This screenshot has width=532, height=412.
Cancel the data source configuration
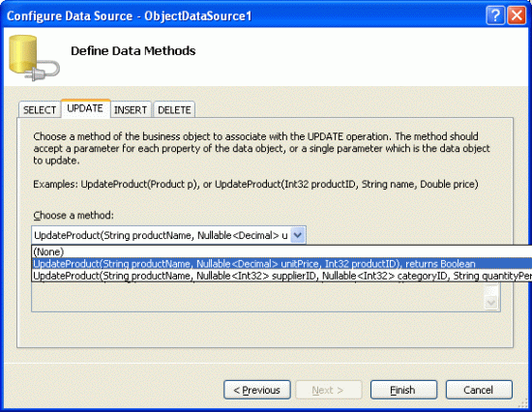pos(479,390)
